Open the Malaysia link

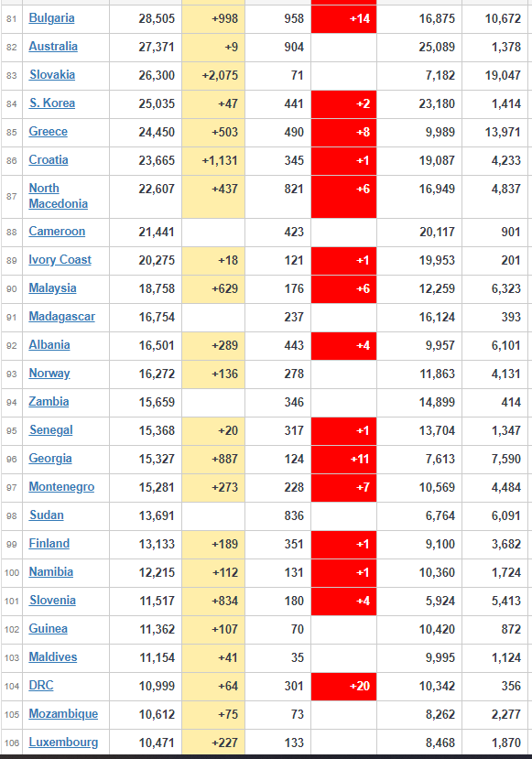pos(52,288)
